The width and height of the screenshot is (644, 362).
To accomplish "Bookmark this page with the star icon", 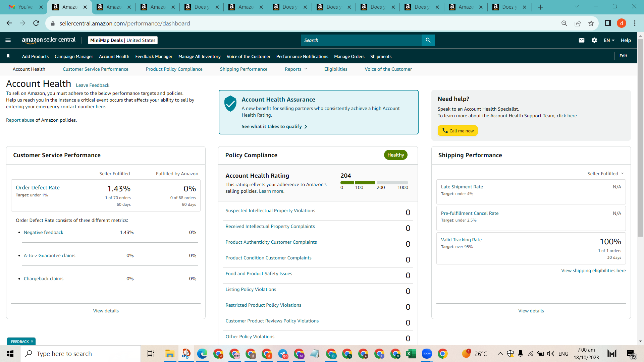I will point(591,23).
